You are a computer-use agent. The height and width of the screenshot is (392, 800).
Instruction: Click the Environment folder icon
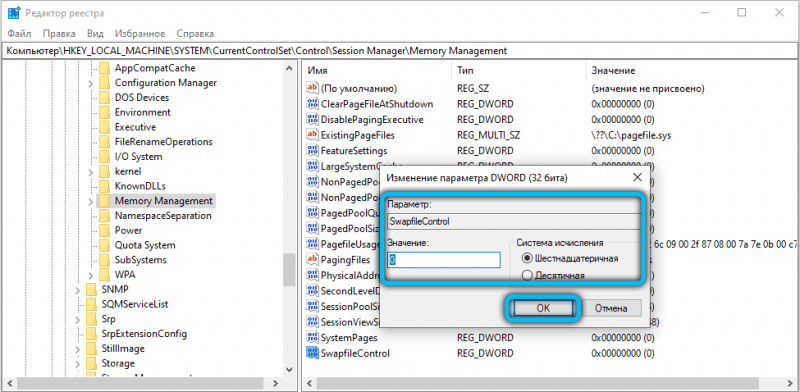(104, 112)
